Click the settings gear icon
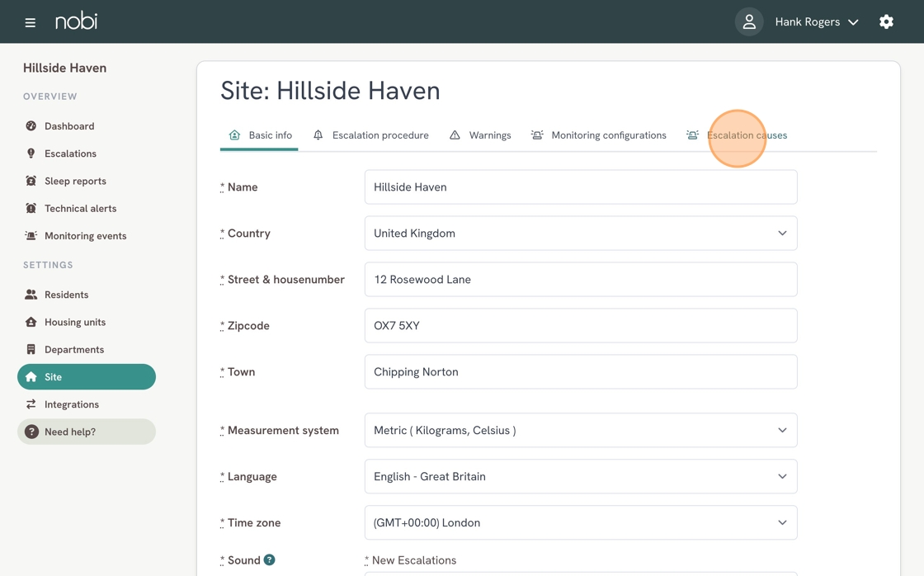This screenshot has width=924, height=576. tap(886, 22)
